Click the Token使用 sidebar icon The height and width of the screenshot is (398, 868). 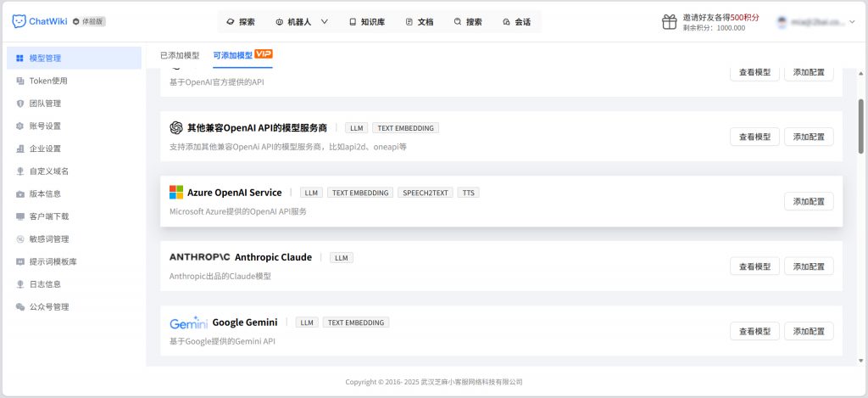click(20, 81)
